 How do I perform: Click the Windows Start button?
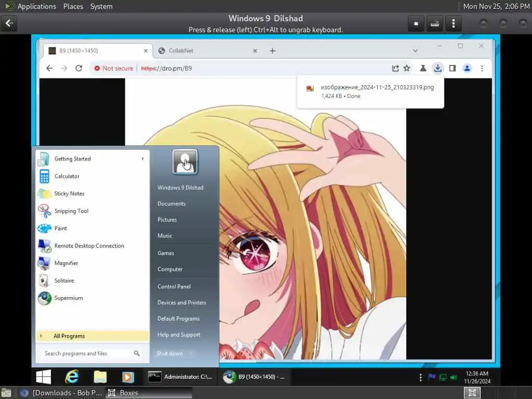44,377
